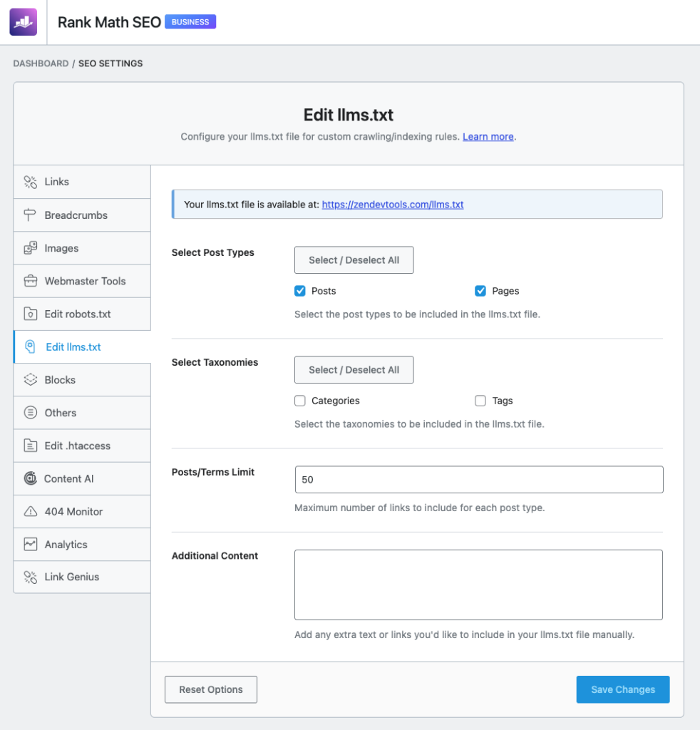Switch to the Others tab
The height and width of the screenshot is (730, 700).
pyautogui.click(x=82, y=413)
